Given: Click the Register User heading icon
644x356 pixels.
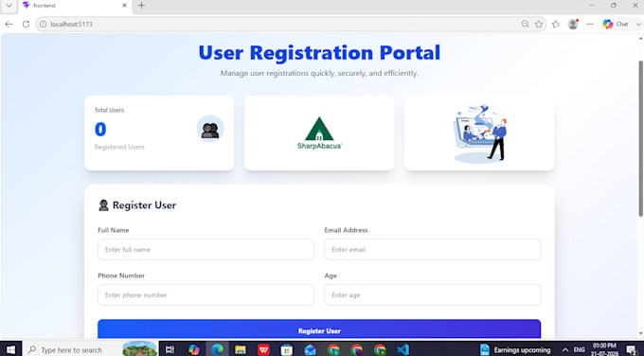Looking at the screenshot, I should pos(103,205).
